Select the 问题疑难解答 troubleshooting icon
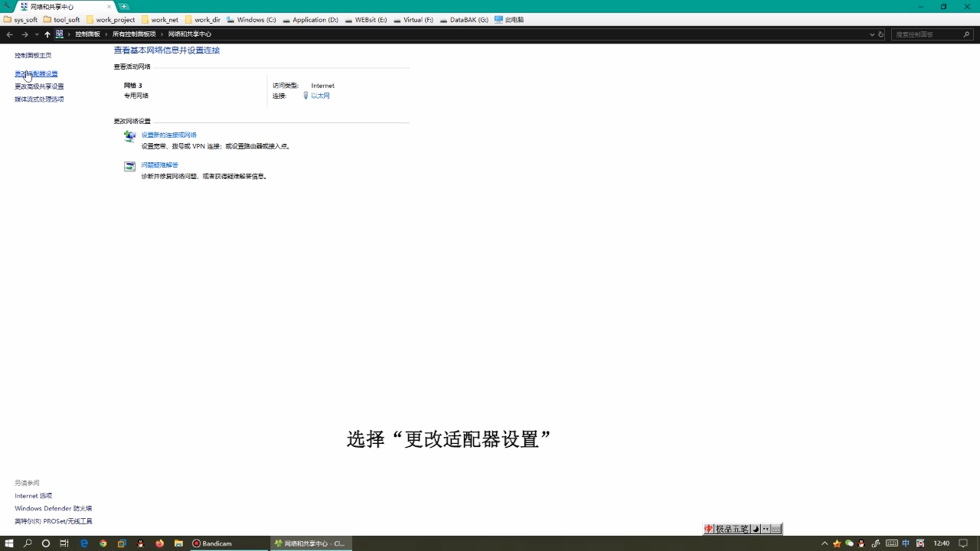This screenshot has height=551, width=980. tap(129, 165)
